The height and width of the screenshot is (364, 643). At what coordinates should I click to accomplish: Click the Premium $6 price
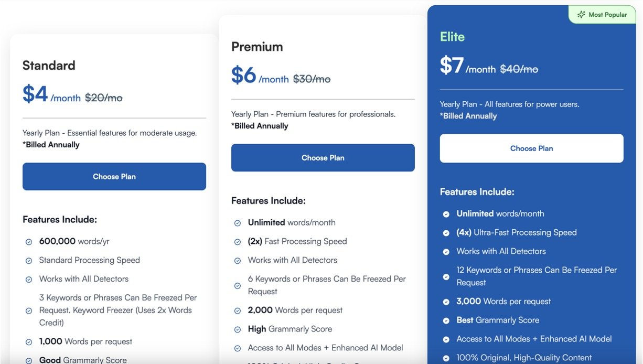[244, 76]
